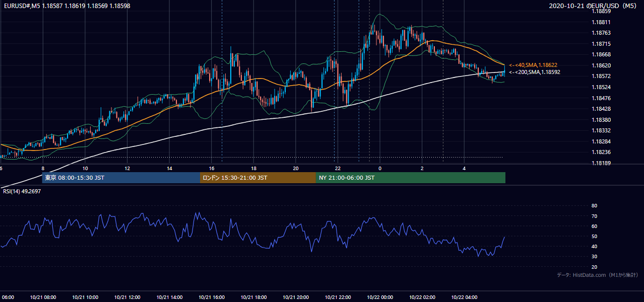Click the bottom time label 10/21 08:00

pyautogui.click(x=43, y=297)
